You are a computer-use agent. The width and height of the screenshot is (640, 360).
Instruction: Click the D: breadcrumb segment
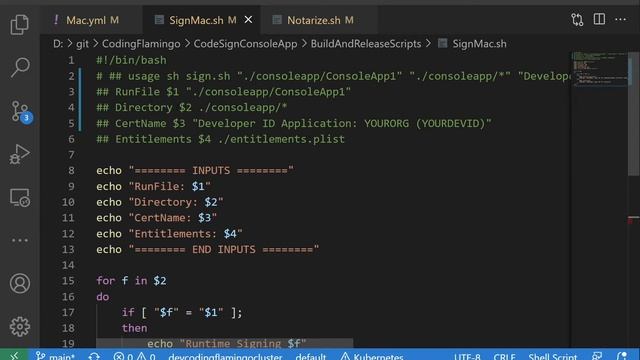coord(58,44)
